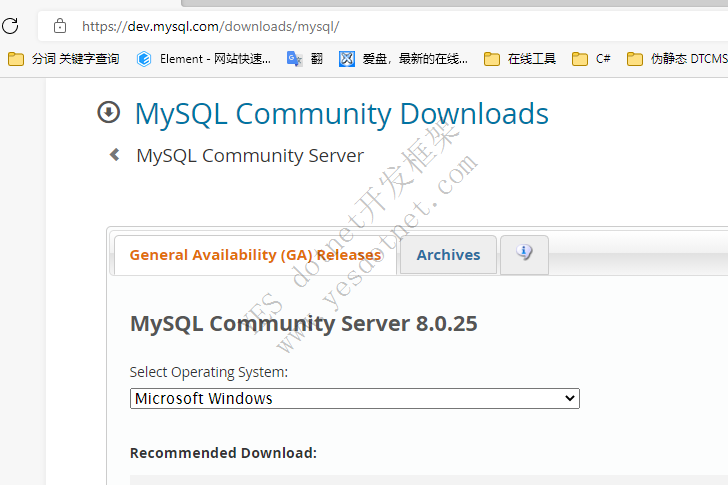Click the browser reload button
728x485 pixels.
point(10,26)
